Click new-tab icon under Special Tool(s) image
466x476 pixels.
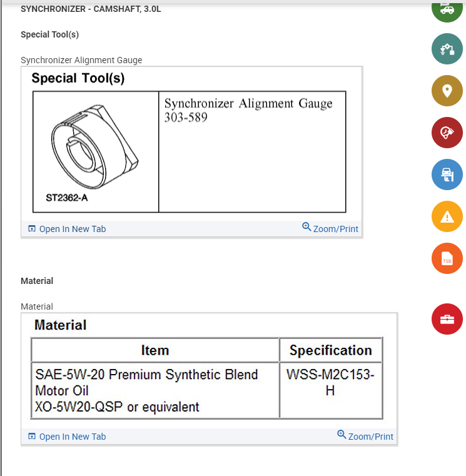coord(33,229)
